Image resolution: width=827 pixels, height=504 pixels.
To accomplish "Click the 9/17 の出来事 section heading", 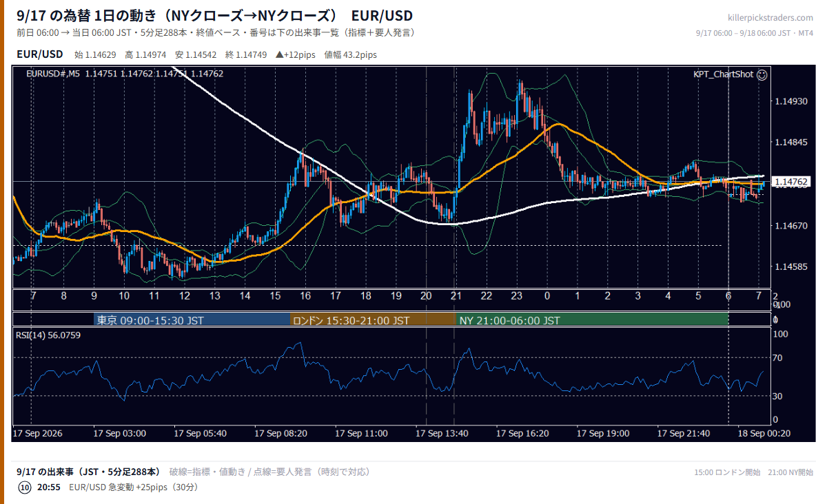I will (88, 472).
